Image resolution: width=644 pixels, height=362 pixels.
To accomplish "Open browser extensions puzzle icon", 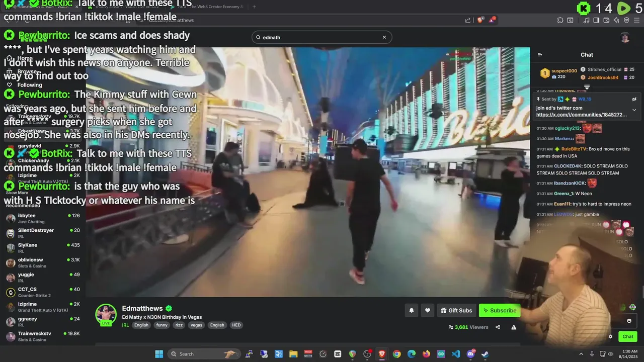I will tap(560, 20).
